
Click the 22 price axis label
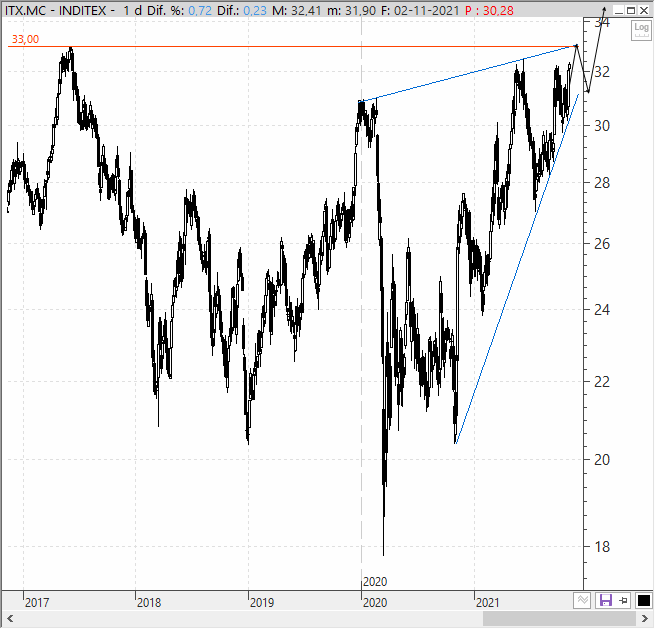(602, 382)
